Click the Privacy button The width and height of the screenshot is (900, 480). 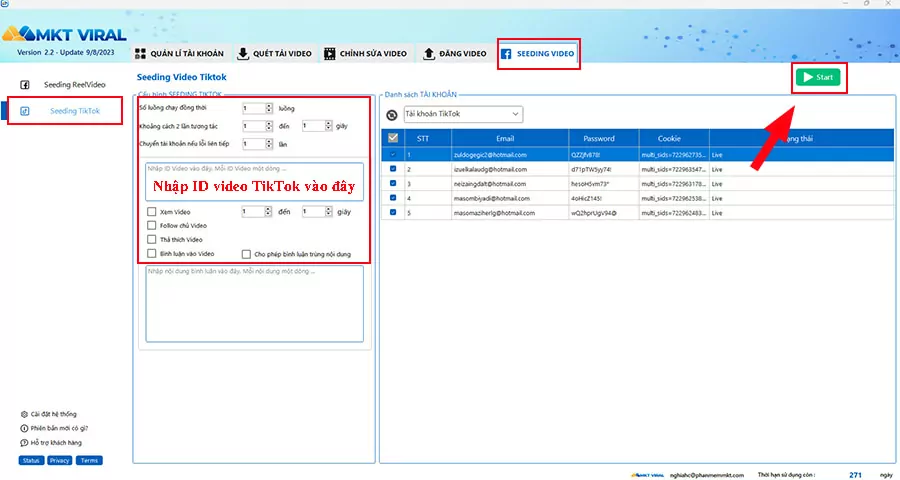tap(59, 460)
